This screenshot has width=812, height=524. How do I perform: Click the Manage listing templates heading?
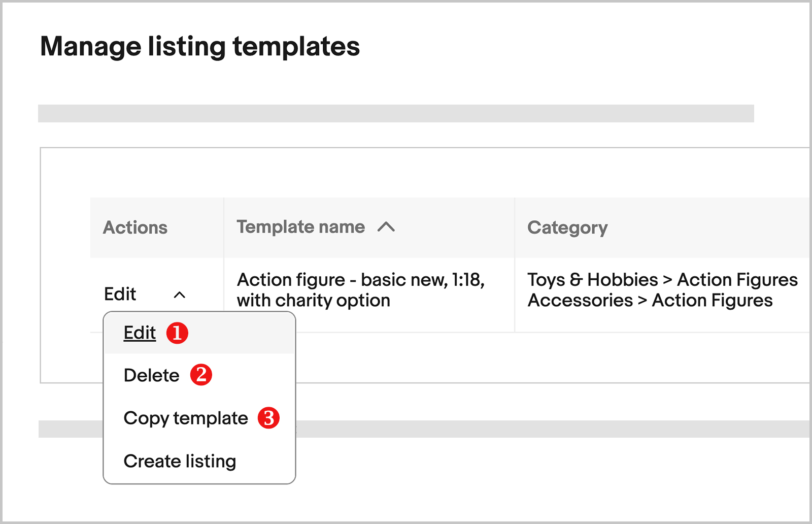[200, 47]
